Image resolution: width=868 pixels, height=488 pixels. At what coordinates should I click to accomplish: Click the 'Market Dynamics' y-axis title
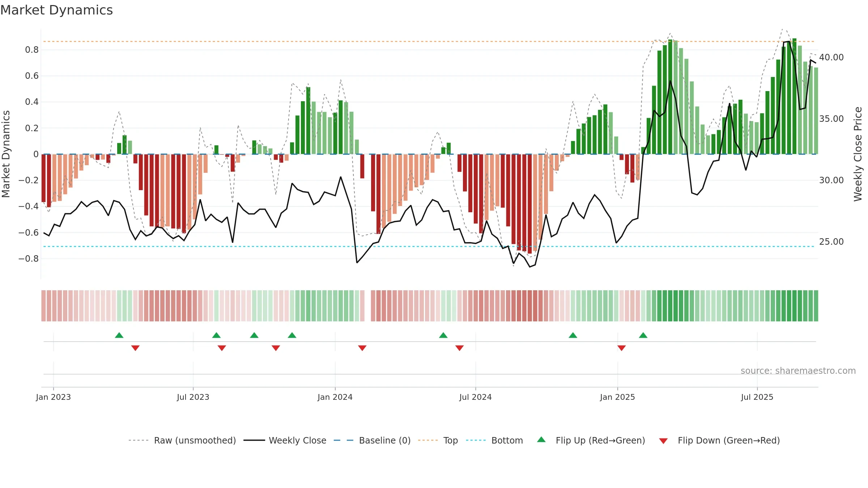6,154
